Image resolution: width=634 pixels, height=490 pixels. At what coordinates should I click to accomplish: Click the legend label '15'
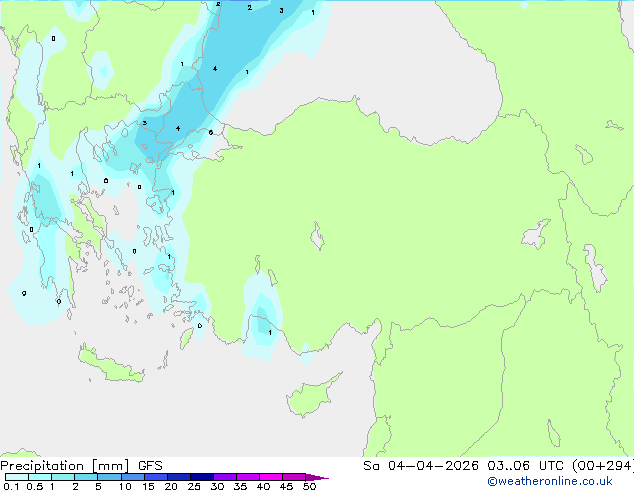click(148, 486)
